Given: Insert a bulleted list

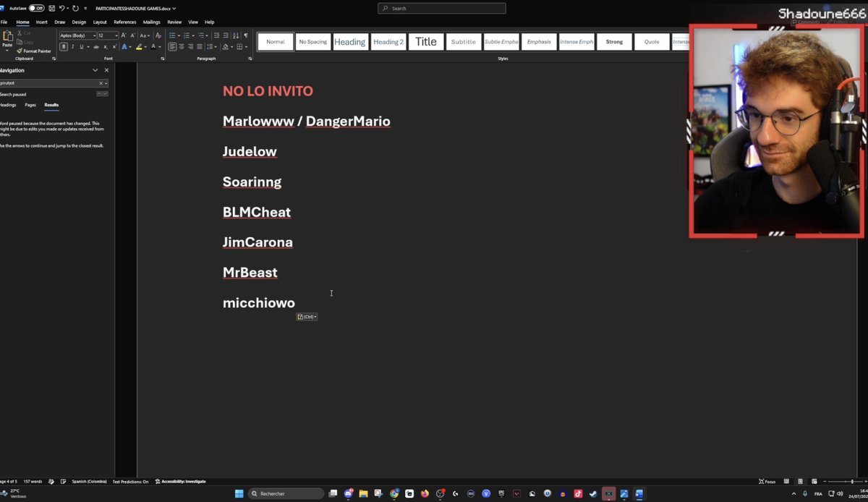Looking at the screenshot, I should coord(172,35).
